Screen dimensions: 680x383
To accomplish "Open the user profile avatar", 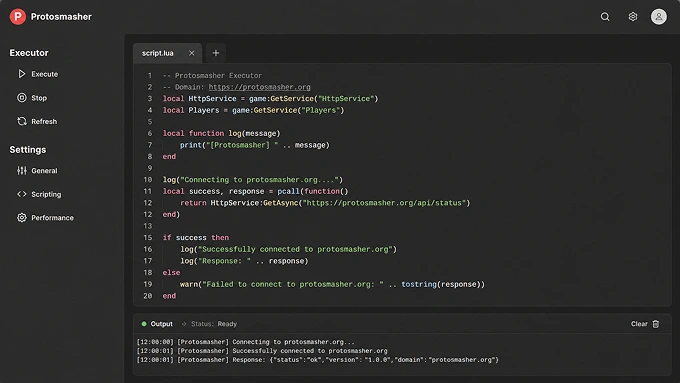I will (658, 16).
